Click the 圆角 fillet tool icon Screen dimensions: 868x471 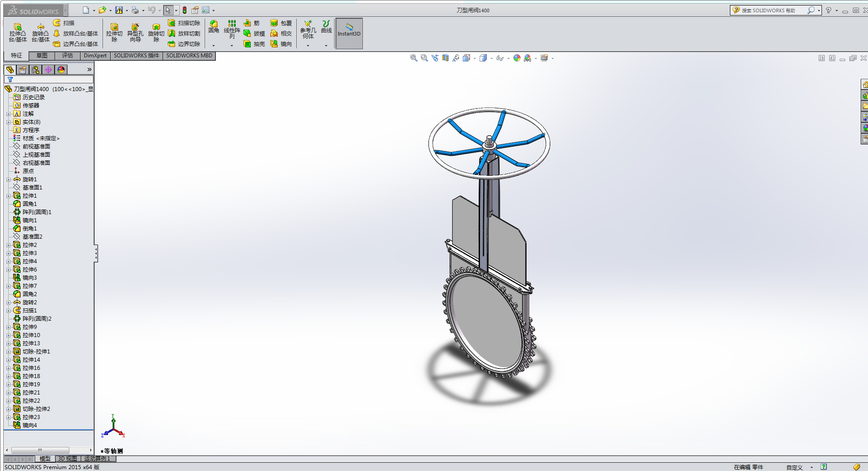[213, 26]
